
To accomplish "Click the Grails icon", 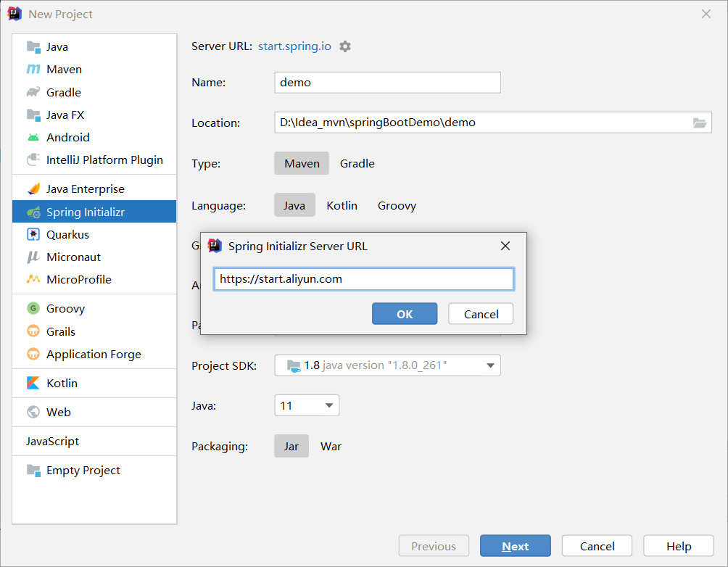I will [33, 331].
